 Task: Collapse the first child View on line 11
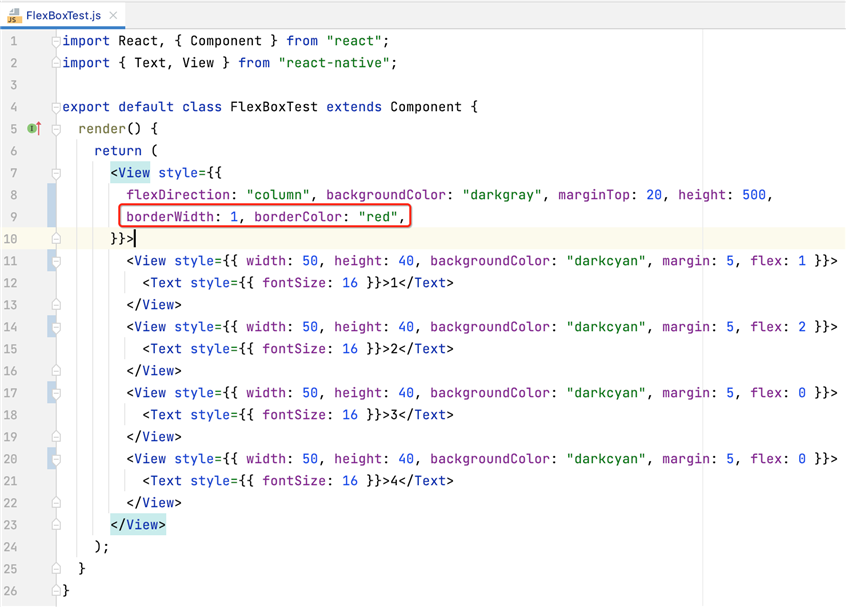point(56,261)
